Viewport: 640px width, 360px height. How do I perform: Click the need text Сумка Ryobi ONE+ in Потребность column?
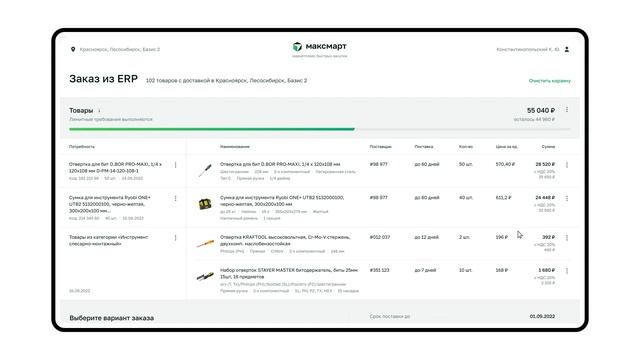pos(110,204)
